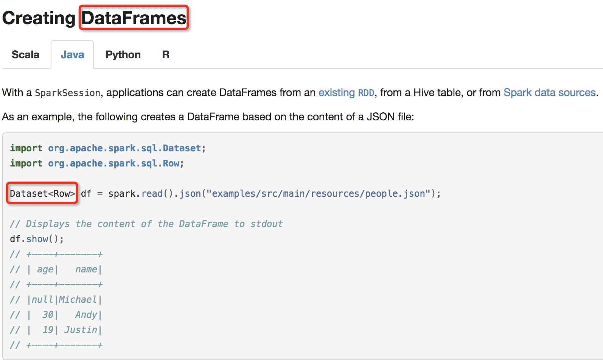This screenshot has width=603, height=364.
Task: Switch to the R tab
Action: tap(166, 55)
